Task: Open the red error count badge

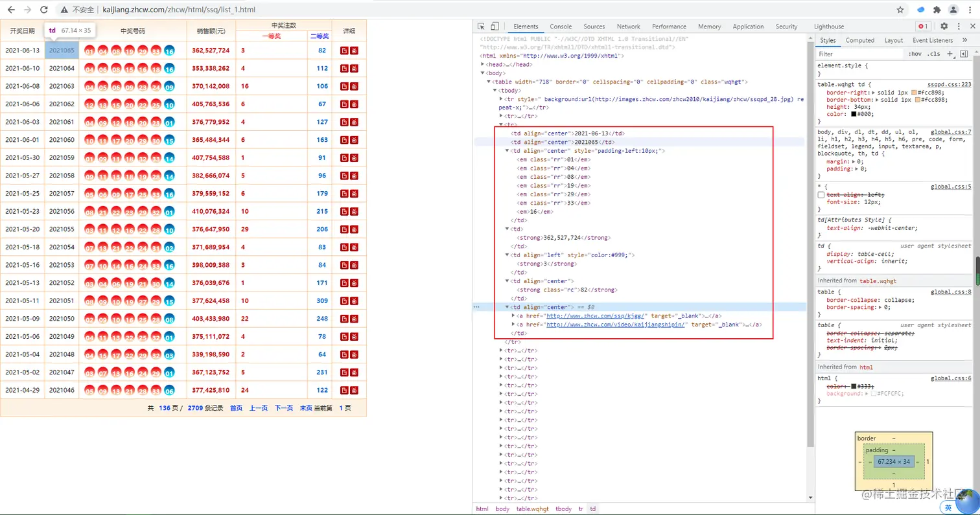Action: (x=923, y=27)
